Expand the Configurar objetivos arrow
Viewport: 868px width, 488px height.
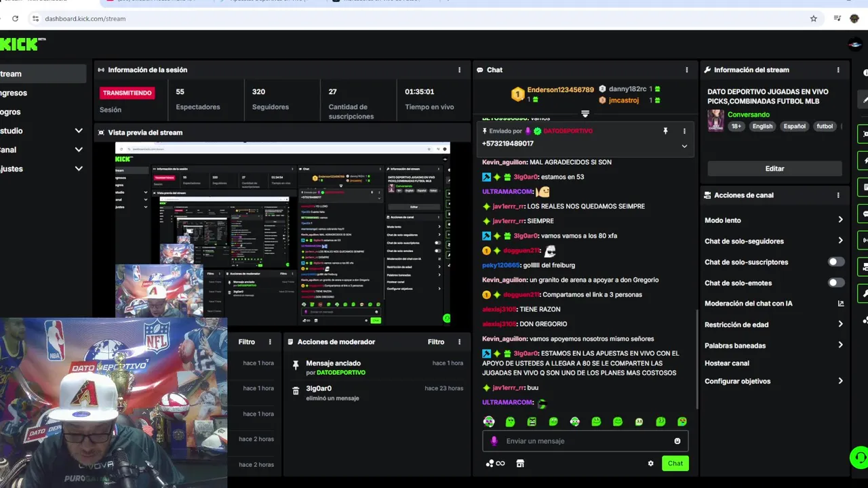click(x=840, y=381)
